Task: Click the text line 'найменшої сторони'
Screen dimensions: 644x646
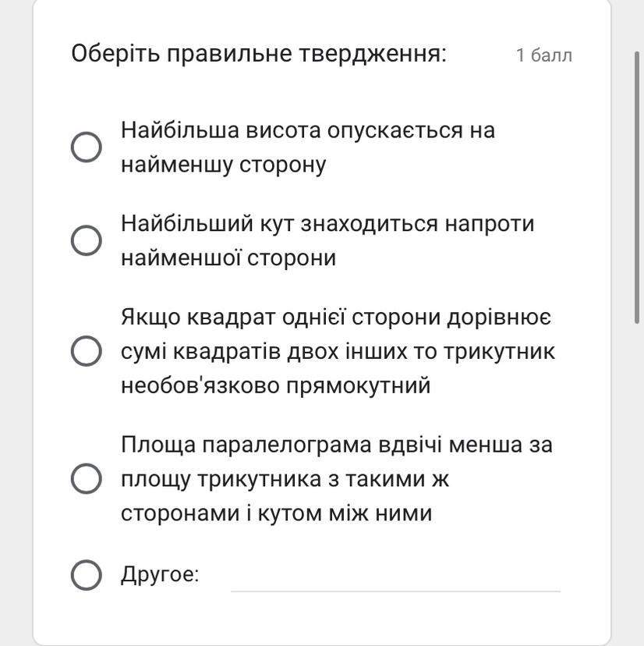Action: click(x=228, y=258)
